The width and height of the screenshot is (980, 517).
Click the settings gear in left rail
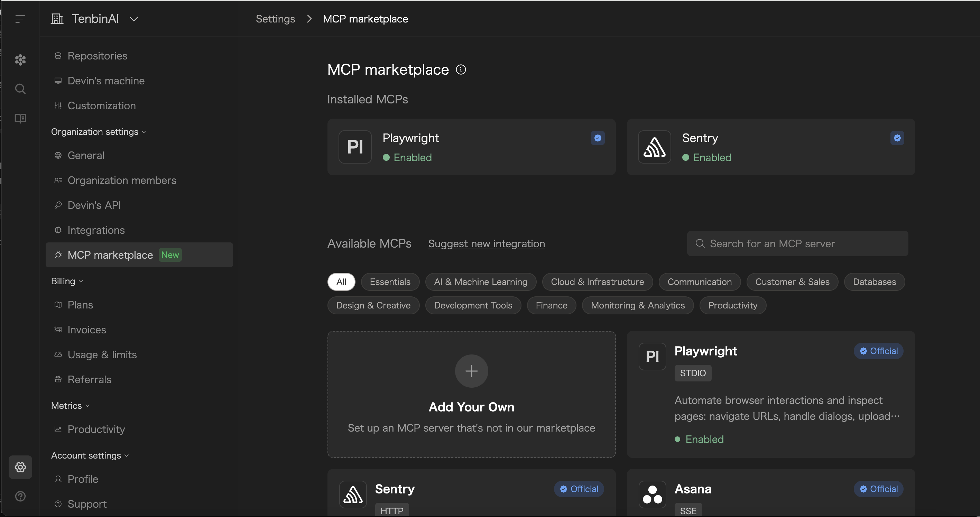click(20, 467)
